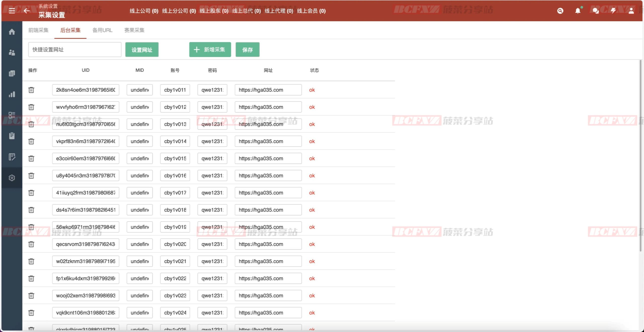This screenshot has height=332, width=644.
Task: Delete the cby1v017 row with trash icon
Action: click(31, 193)
